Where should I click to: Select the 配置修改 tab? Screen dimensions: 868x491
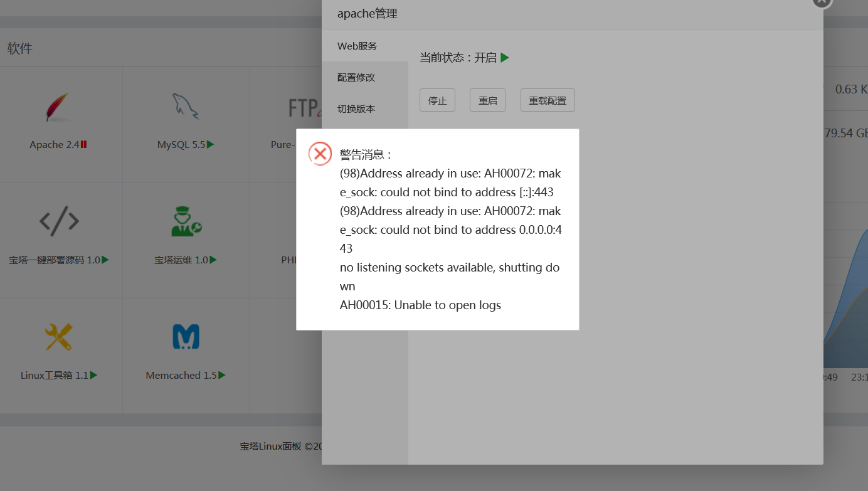(x=365, y=77)
